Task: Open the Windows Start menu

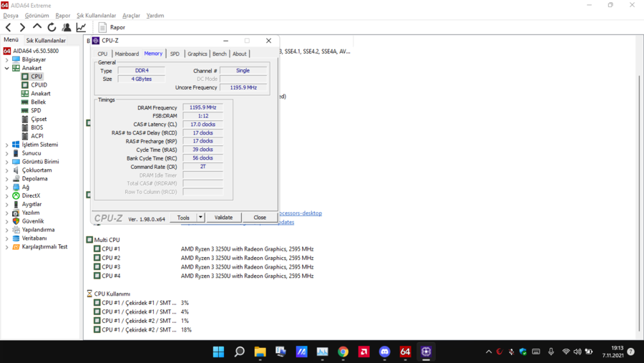Action: (218, 352)
